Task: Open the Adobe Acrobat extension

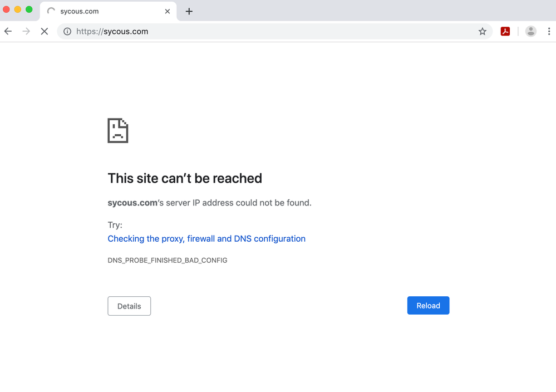Action: (x=505, y=32)
